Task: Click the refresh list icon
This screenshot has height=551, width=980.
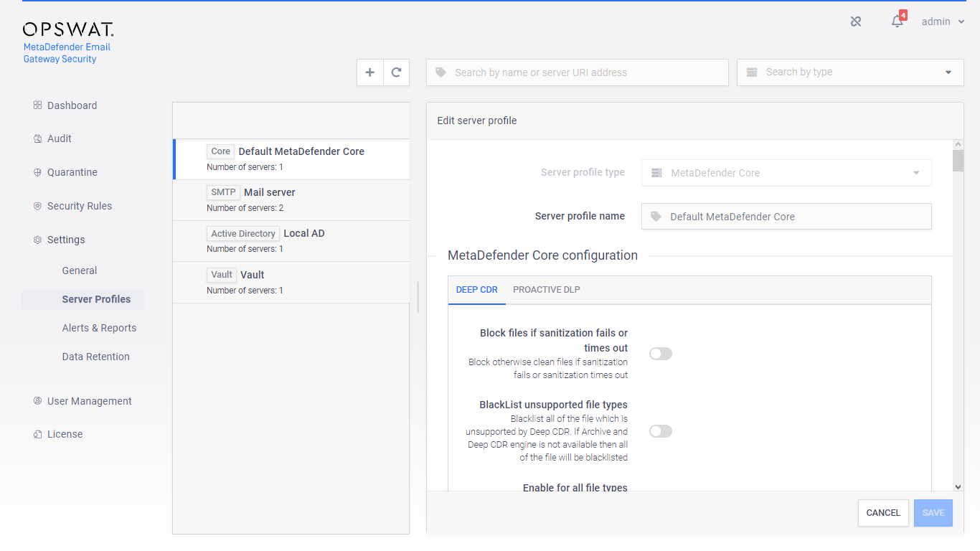Action: coord(396,72)
